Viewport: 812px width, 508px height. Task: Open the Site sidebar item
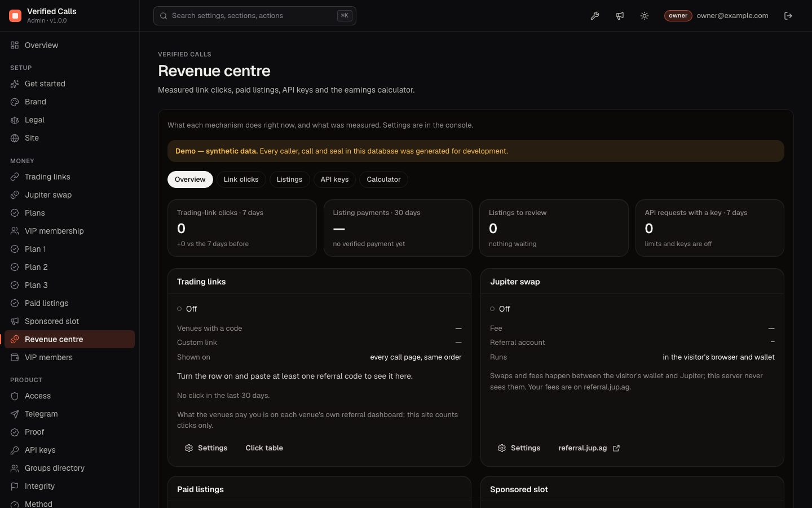coord(70,138)
